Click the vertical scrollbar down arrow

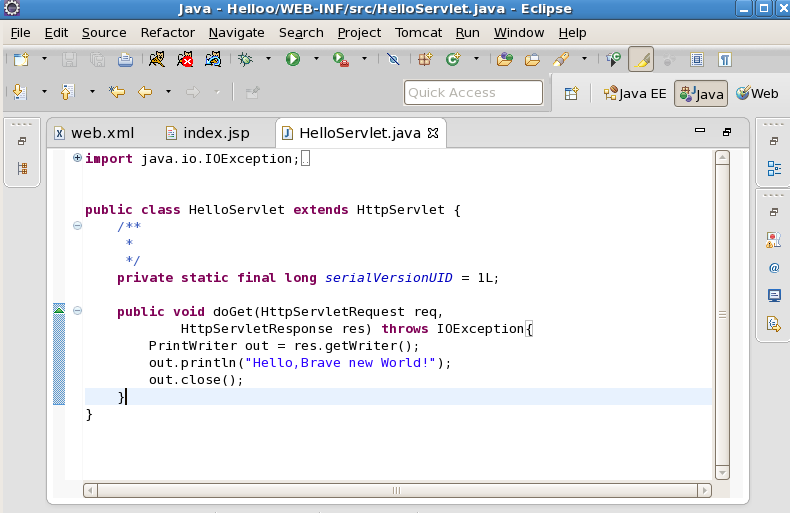(722, 473)
